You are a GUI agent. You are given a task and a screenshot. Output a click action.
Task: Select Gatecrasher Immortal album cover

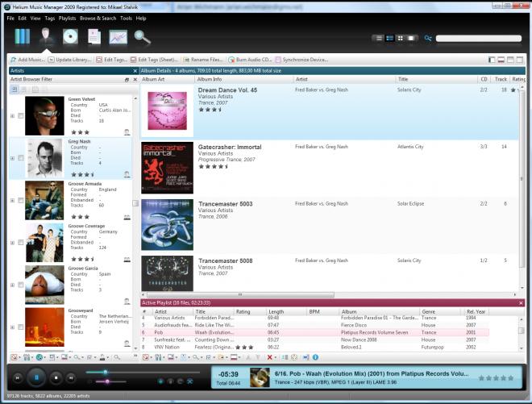coord(168,168)
